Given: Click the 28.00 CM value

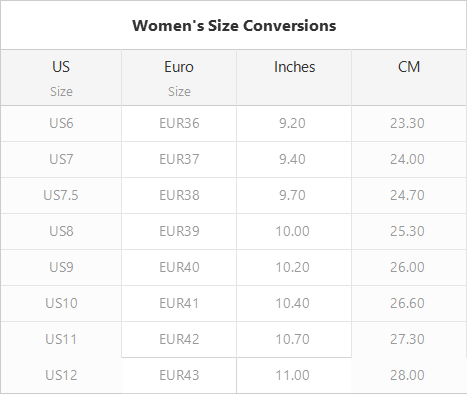Looking at the screenshot, I should point(407,375).
